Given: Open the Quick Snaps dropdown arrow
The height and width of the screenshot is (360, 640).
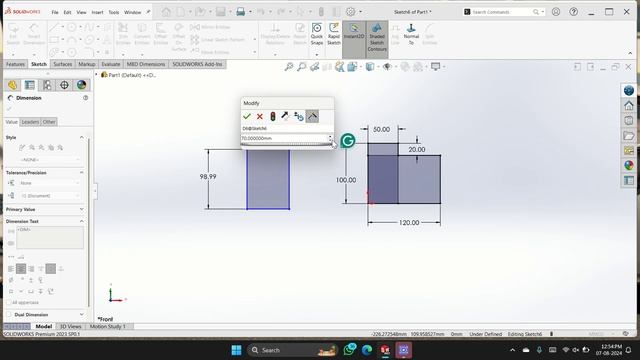Looking at the screenshot, I should coord(317,54).
